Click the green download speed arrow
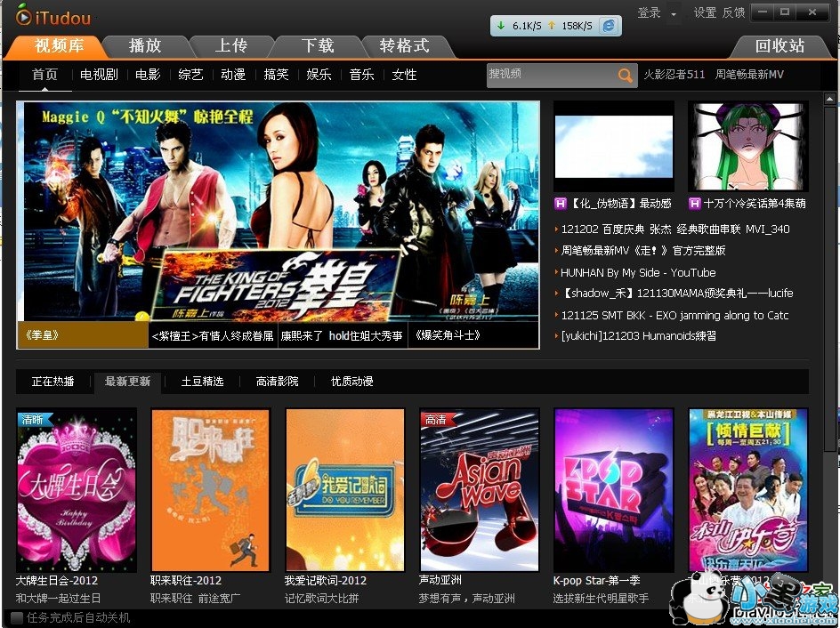The height and width of the screenshot is (628, 840). coord(501,25)
